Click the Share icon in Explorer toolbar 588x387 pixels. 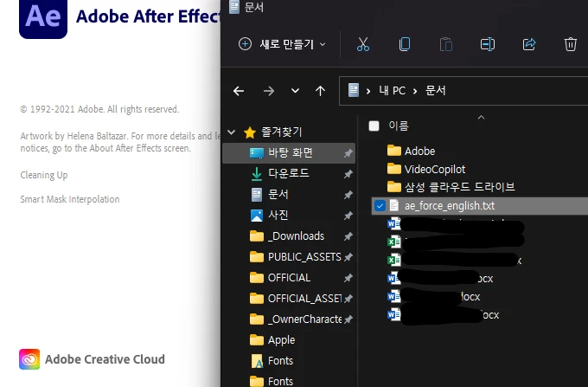pos(529,44)
